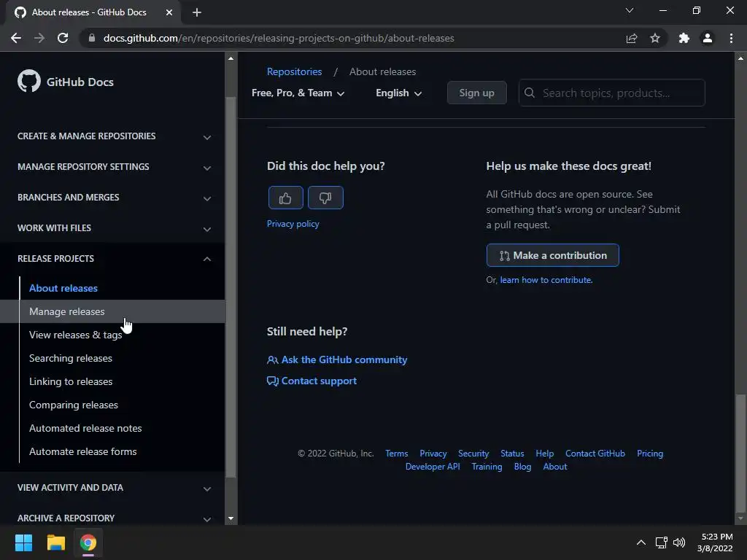Open Privacy policy link
This screenshot has height=560, width=747.
point(293,224)
